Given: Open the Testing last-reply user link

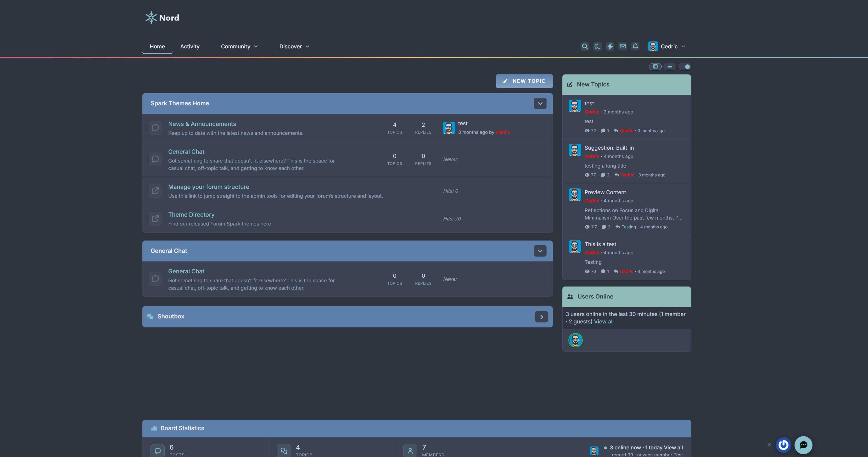Looking at the screenshot, I should (x=628, y=227).
